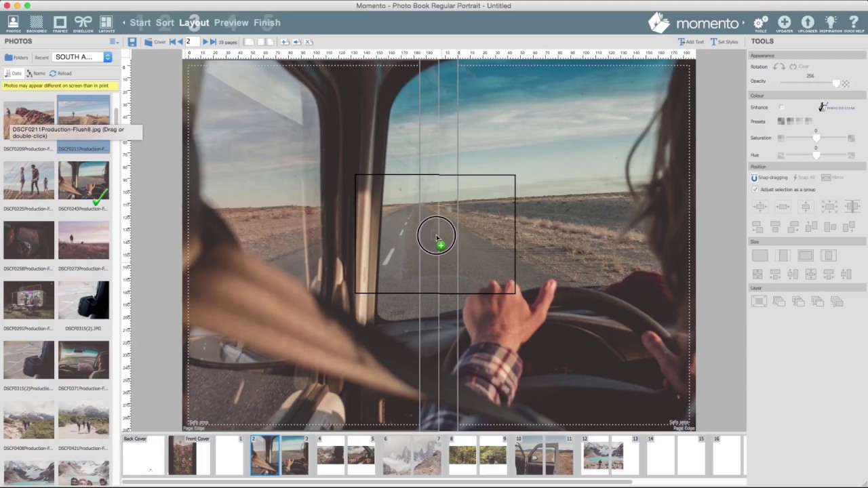Viewport: 868px width, 488px height.
Task: Open the Backgrounds panel icon
Action: coord(37,23)
